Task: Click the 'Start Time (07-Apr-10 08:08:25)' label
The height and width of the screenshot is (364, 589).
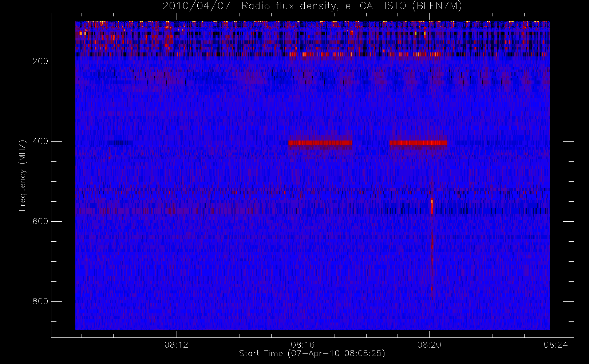Action: click(312, 353)
